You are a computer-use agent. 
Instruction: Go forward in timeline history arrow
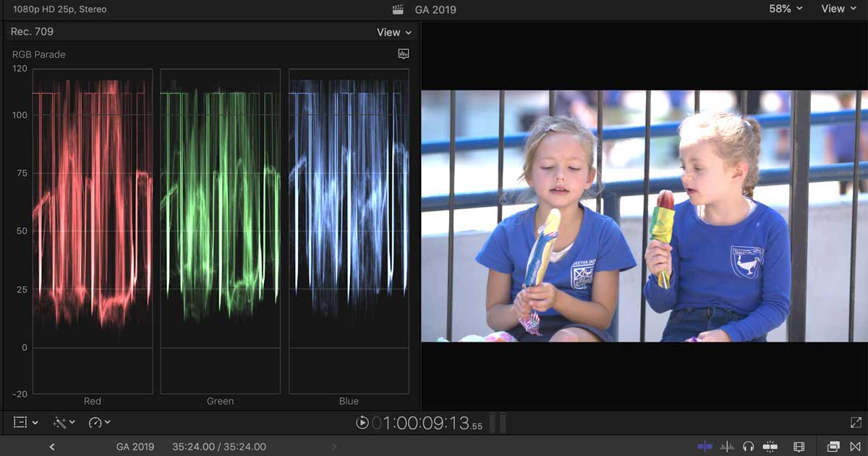[333, 447]
